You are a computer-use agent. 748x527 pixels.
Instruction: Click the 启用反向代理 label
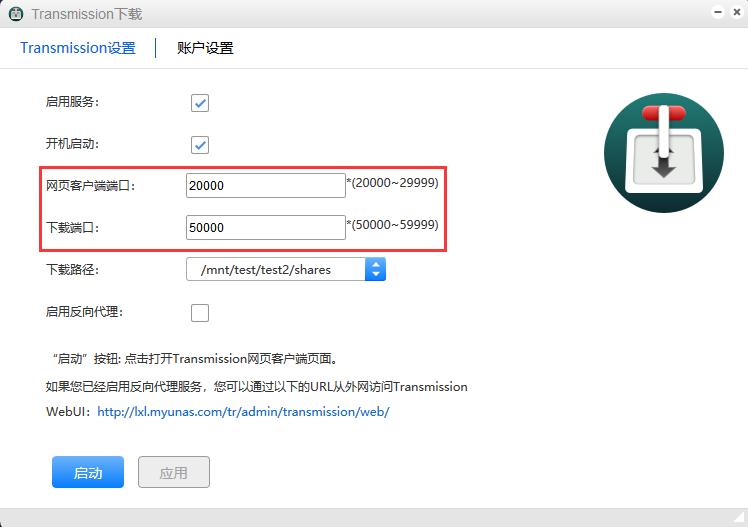(84, 312)
